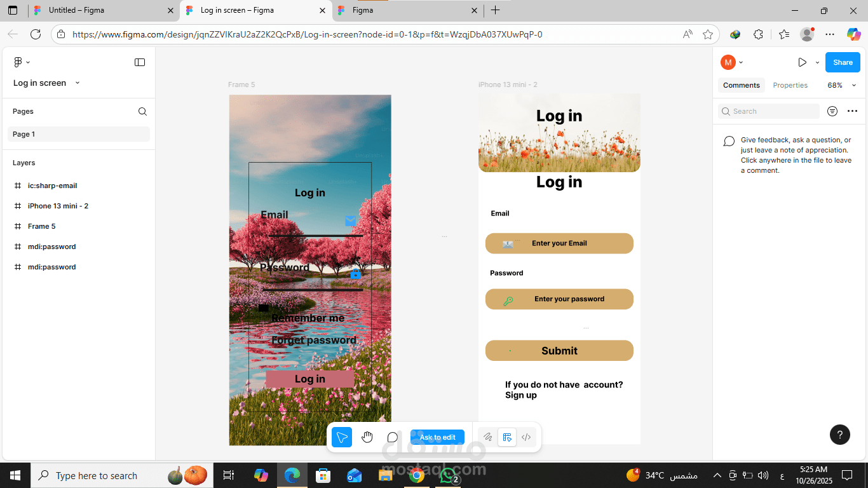The image size is (868, 488).
Task: Open the comment tool
Action: tap(392, 437)
